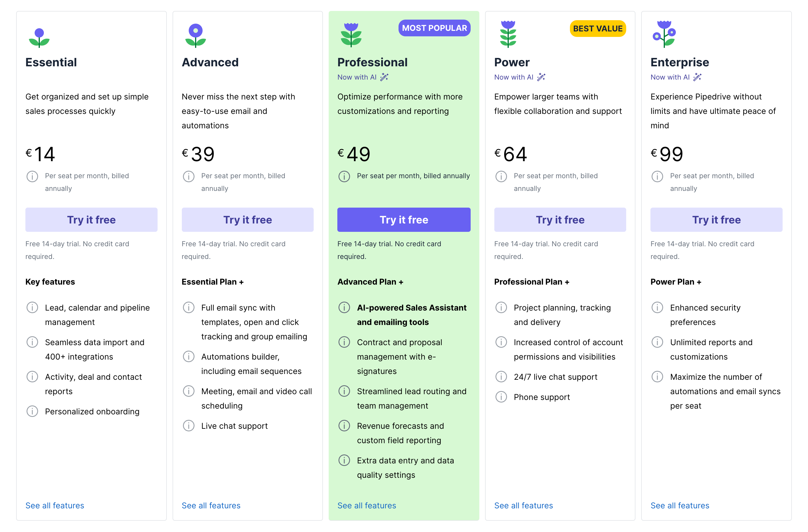Viewport: 808px width, 532px height.
Task: Click the info icon next to 'Live chat support'
Action: (x=189, y=426)
